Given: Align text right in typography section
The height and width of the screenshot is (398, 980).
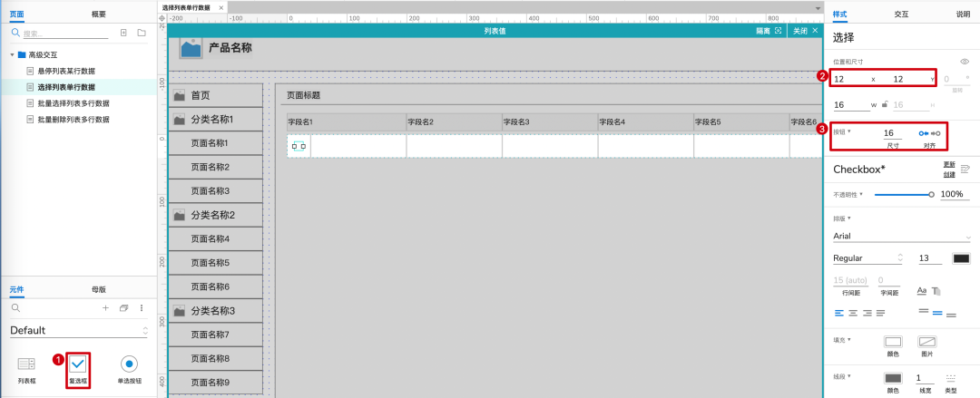Looking at the screenshot, I should (867, 313).
